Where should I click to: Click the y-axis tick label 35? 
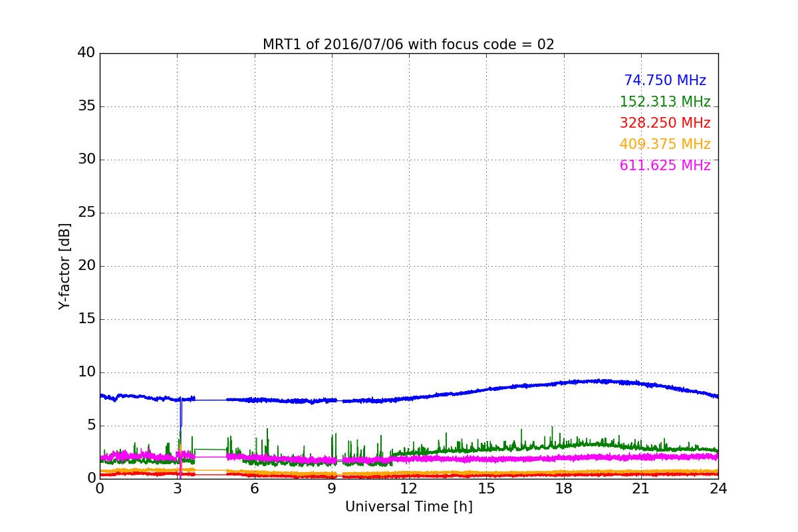tap(86, 106)
